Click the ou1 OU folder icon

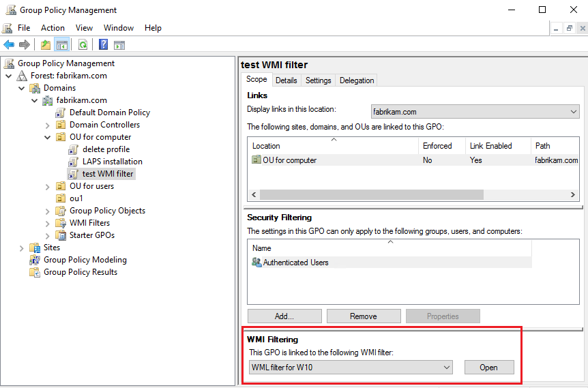coord(61,198)
